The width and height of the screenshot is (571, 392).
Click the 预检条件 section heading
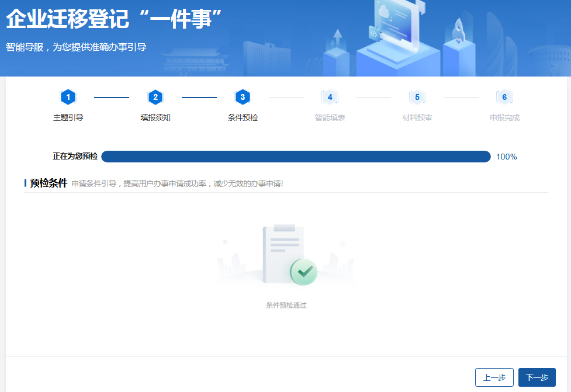coord(49,183)
